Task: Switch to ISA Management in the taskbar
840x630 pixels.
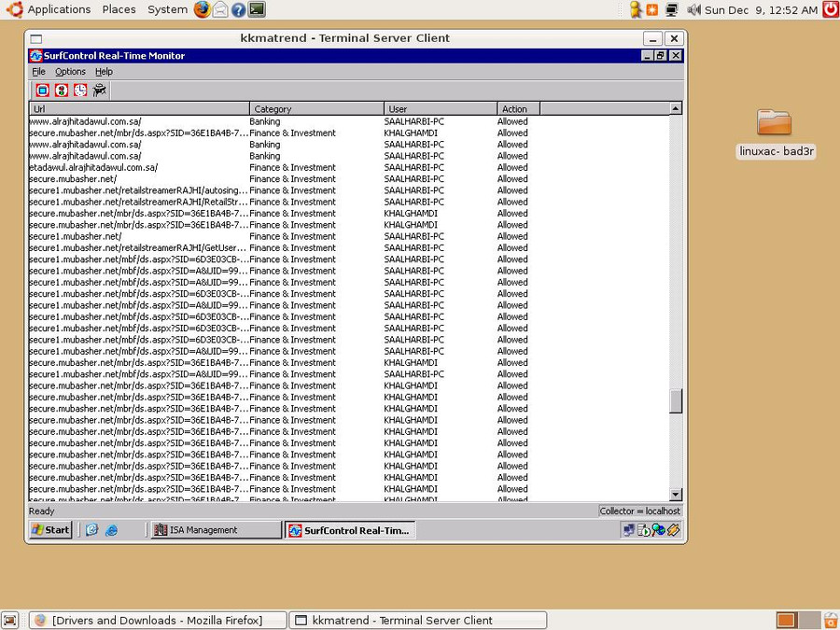Action: click(216, 530)
